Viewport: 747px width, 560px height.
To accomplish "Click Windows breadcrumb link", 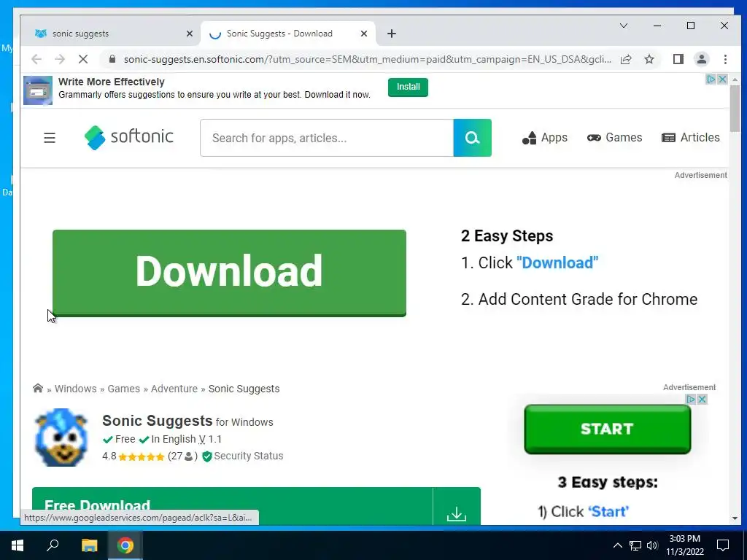I will click(75, 389).
